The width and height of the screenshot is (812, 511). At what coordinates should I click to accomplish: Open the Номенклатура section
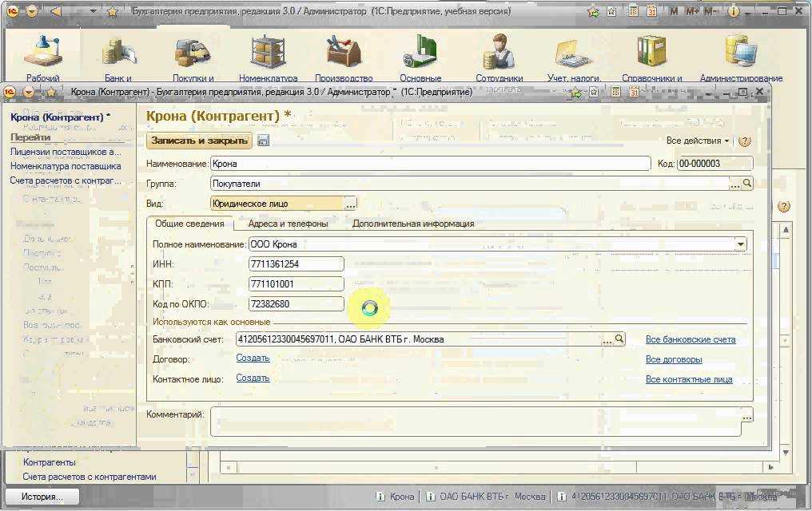(x=269, y=58)
